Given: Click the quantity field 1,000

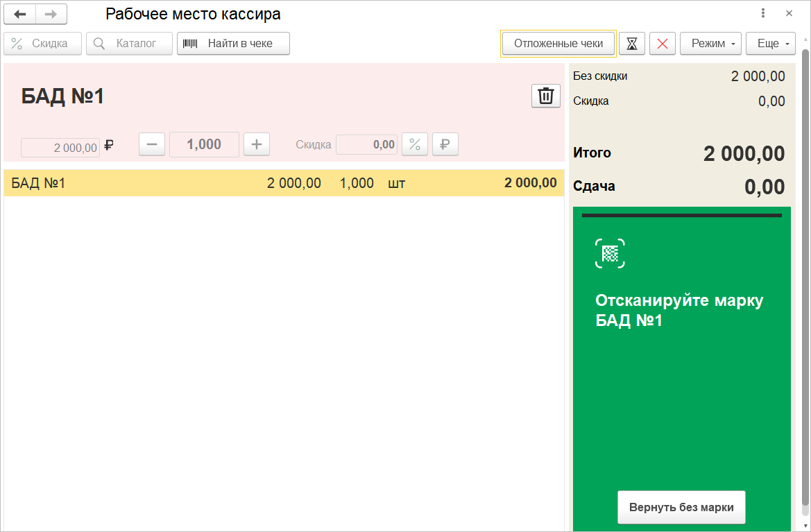Looking at the screenshot, I should coord(204,144).
